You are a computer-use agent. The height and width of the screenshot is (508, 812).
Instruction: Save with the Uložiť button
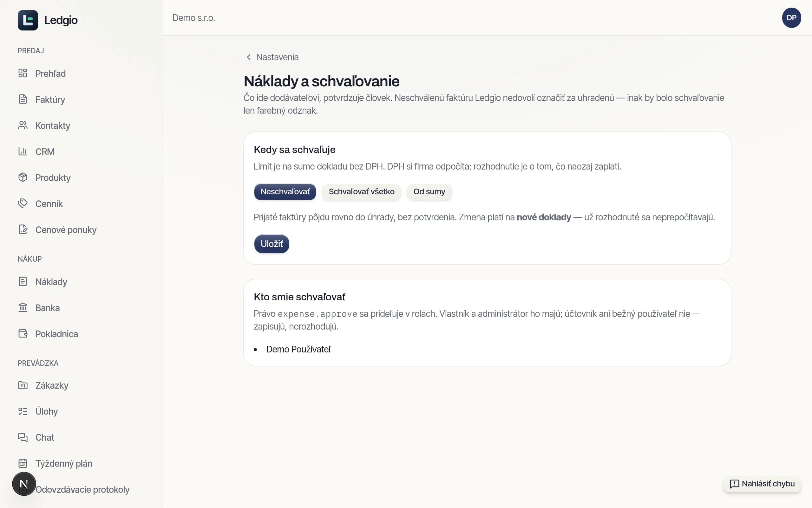pyautogui.click(x=272, y=244)
